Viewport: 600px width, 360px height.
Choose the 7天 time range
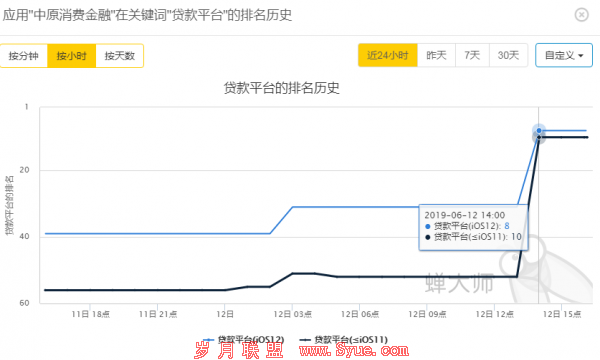coord(472,55)
